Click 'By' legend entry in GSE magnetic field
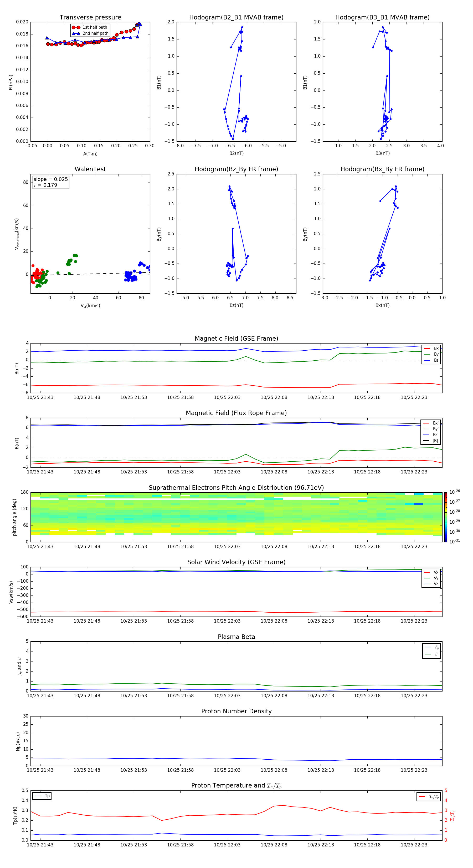Viewport: 473px width, 868px height. tap(431, 354)
